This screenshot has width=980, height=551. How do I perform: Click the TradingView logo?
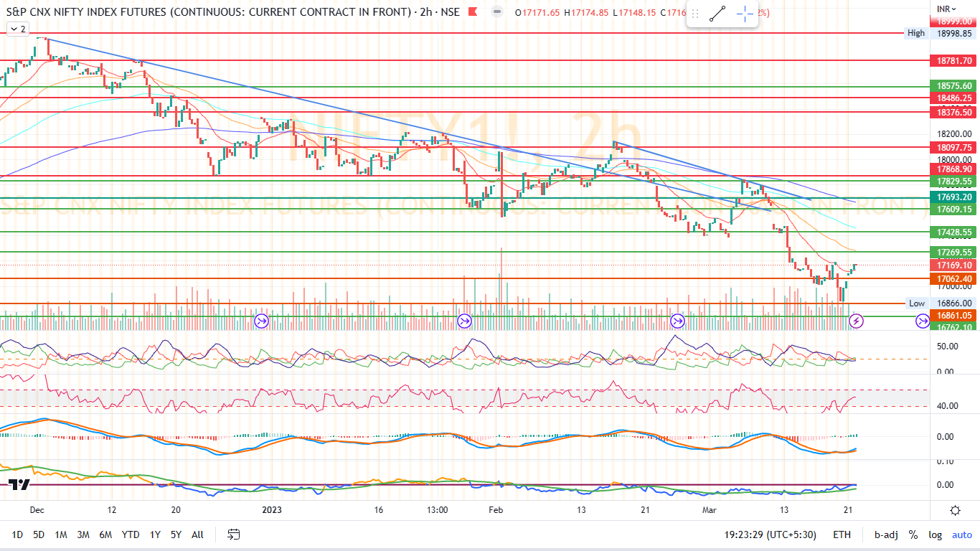[x=19, y=485]
